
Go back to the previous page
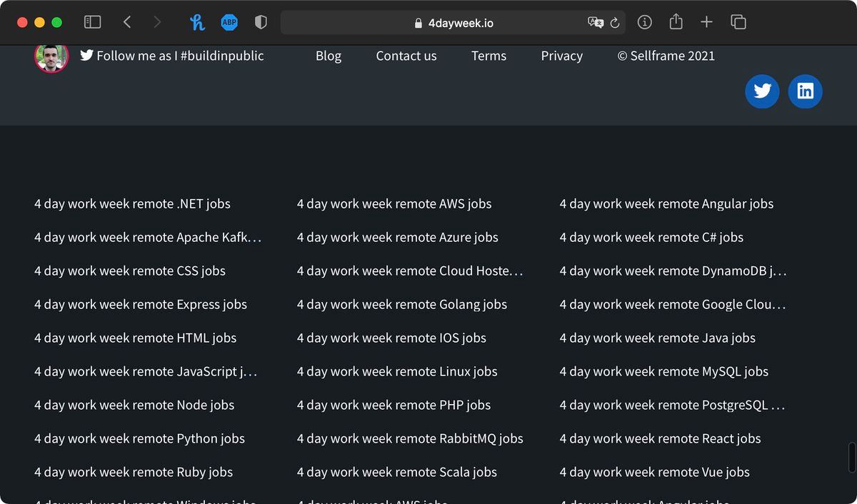[127, 22]
